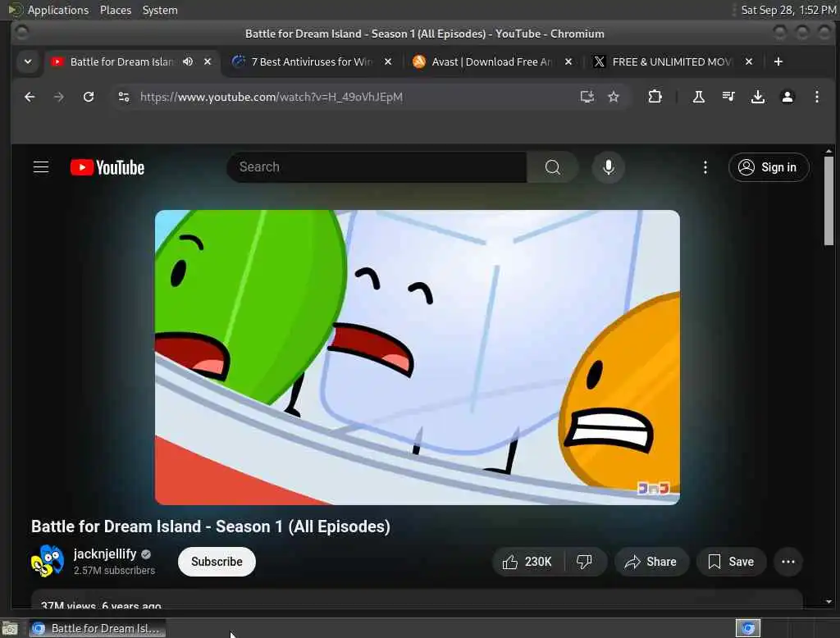Go back with the browser back arrow
The image size is (840, 638).
30,97
